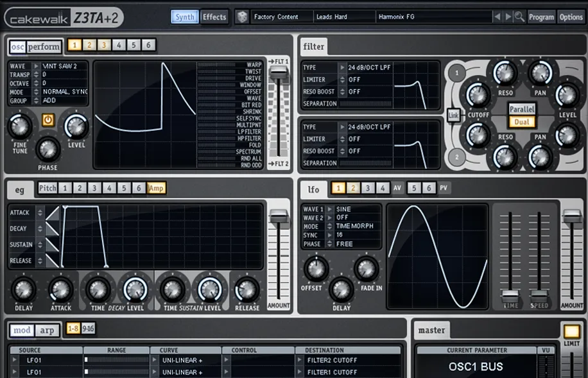Click the filter 1 circle indicator
The width and height of the screenshot is (588, 378).
pos(456,73)
